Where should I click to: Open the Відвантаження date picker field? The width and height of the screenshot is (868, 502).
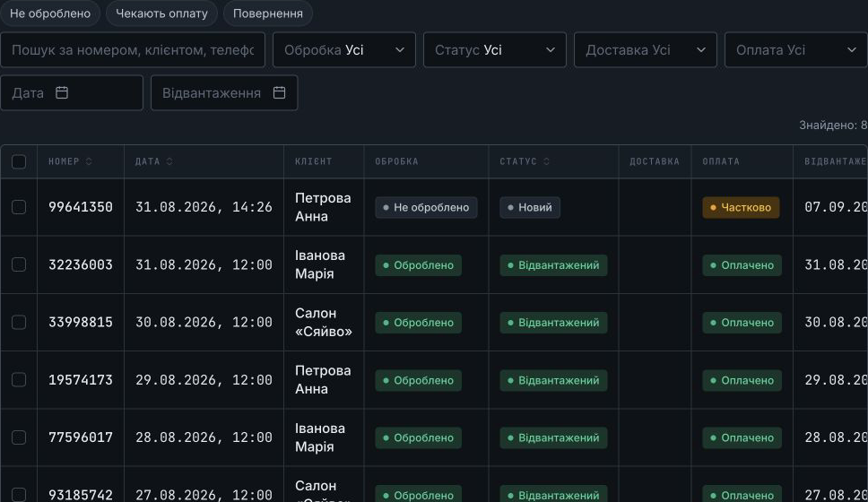[x=224, y=92]
